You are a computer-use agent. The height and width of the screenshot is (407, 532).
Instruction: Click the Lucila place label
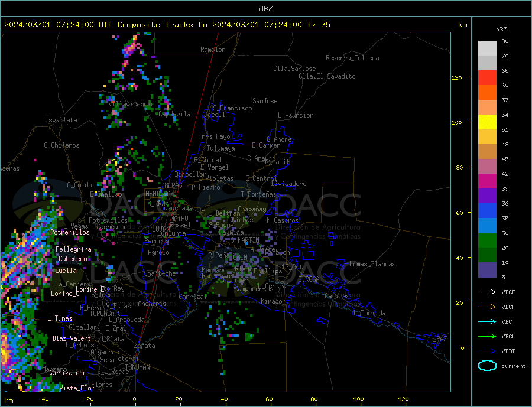coord(66,271)
